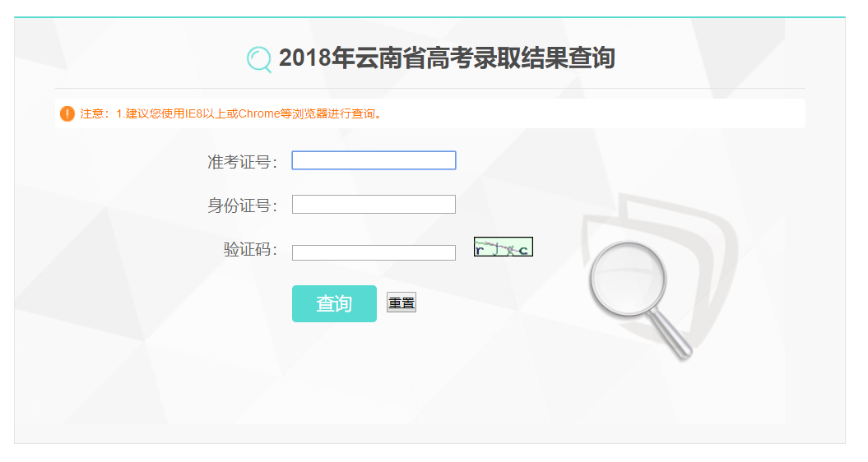
Task: Focus the 准考证号 input field
Action: [374, 160]
